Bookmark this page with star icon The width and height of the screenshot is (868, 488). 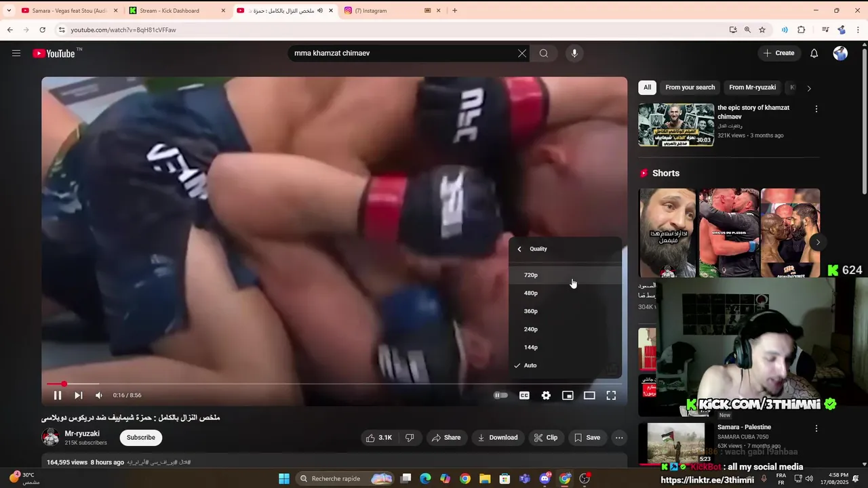[762, 30]
